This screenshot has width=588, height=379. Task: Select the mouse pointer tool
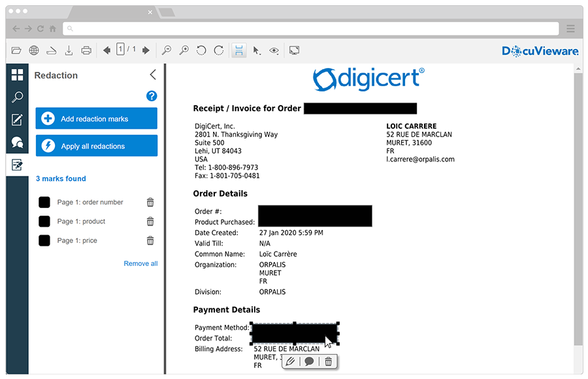(257, 50)
